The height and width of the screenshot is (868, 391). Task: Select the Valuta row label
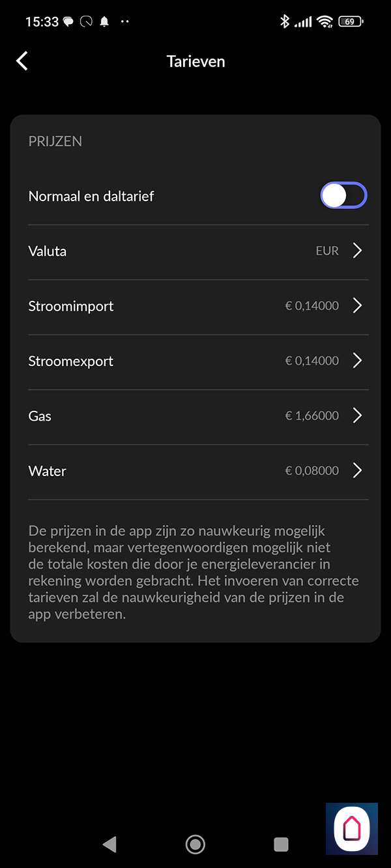pyautogui.click(x=48, y=251)
